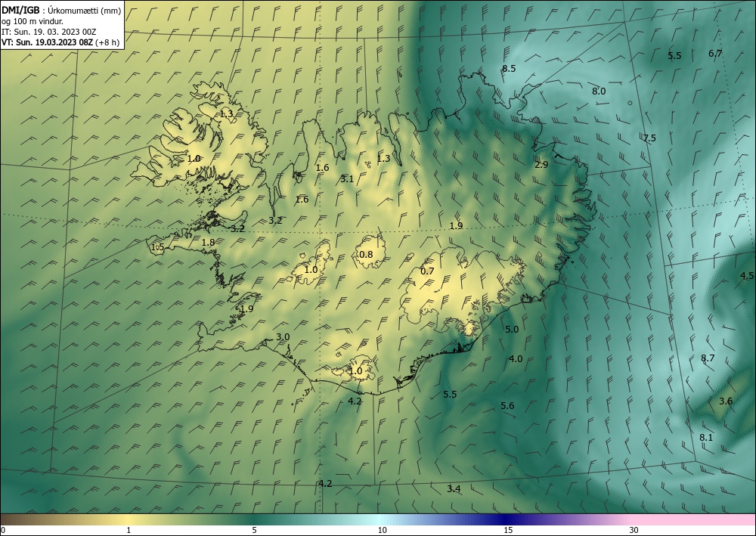The image size is (756, 536).
Task: Click the 15 tick label on color scale
Action: [x=508, y=530]
